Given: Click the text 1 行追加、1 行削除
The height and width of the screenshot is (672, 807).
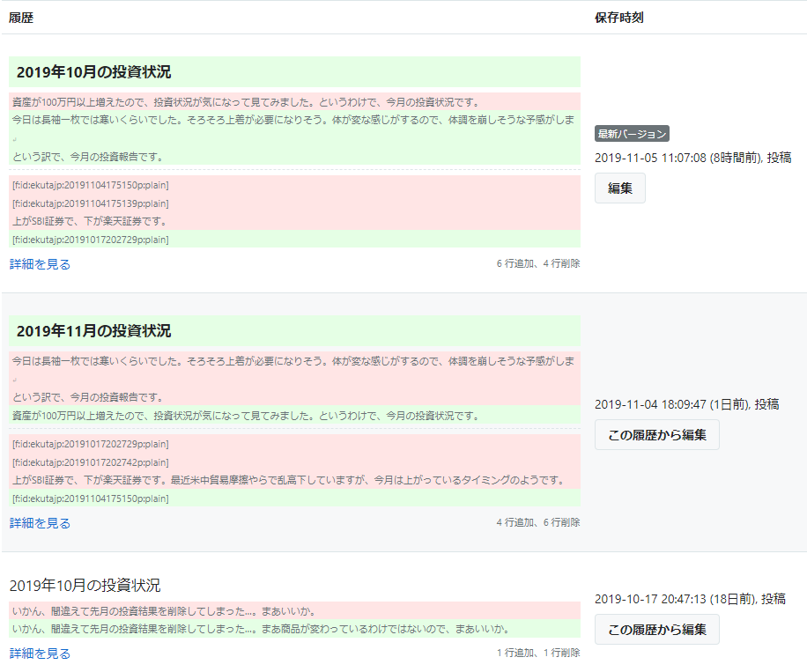Looking at the screenshot, I should (537, 653).
